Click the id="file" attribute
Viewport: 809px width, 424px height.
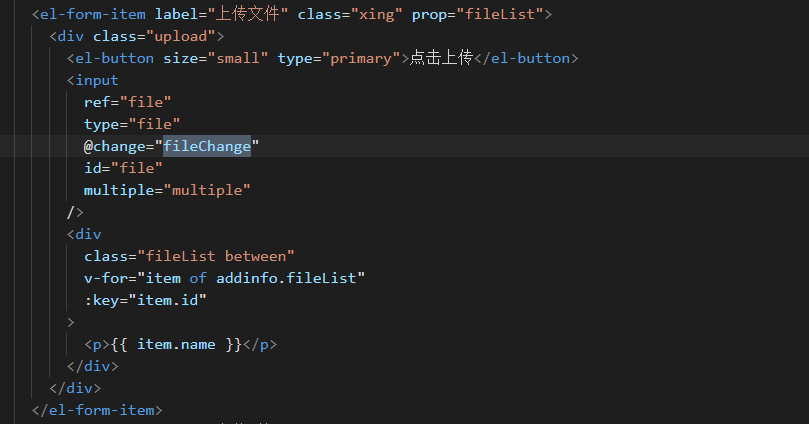(x=123, y=169)
